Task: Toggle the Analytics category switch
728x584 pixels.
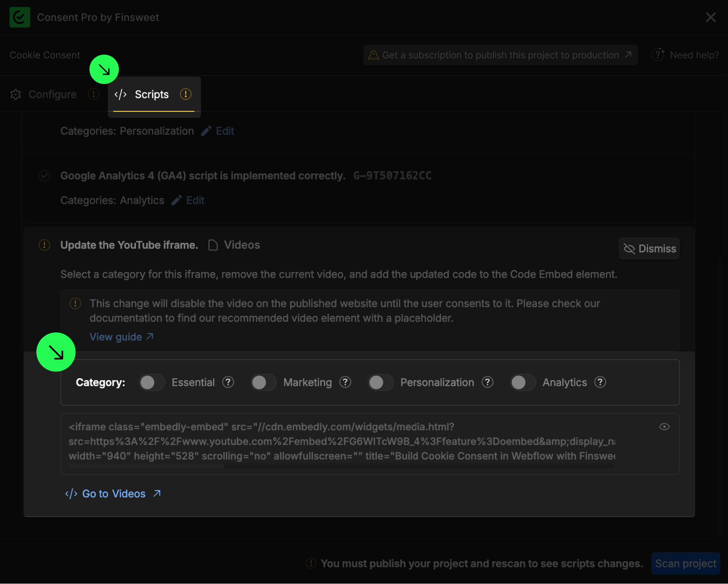Action: (x=522, y=382)
